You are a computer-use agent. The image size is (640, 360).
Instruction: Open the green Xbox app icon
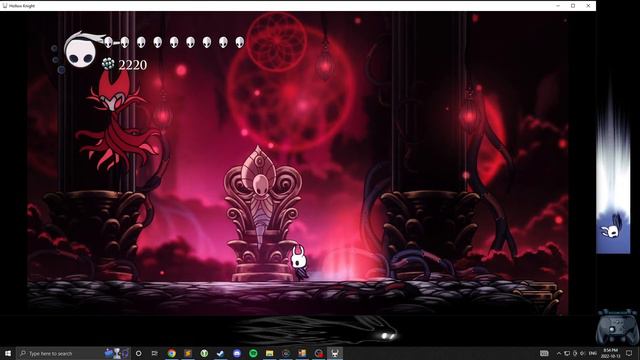coord(204,353)
